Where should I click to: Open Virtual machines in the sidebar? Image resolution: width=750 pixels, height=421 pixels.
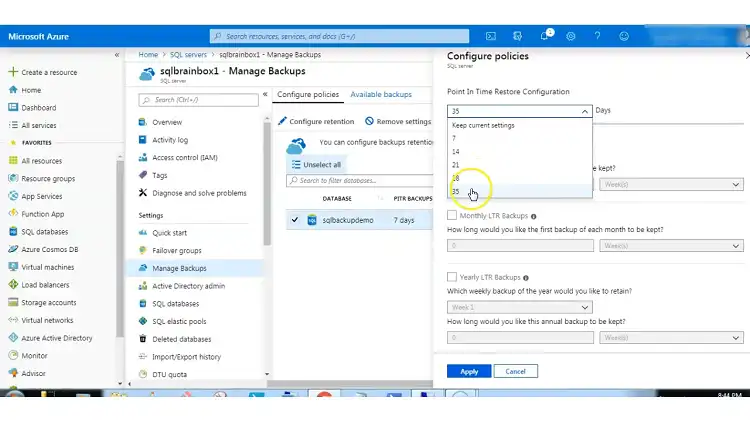47,267
